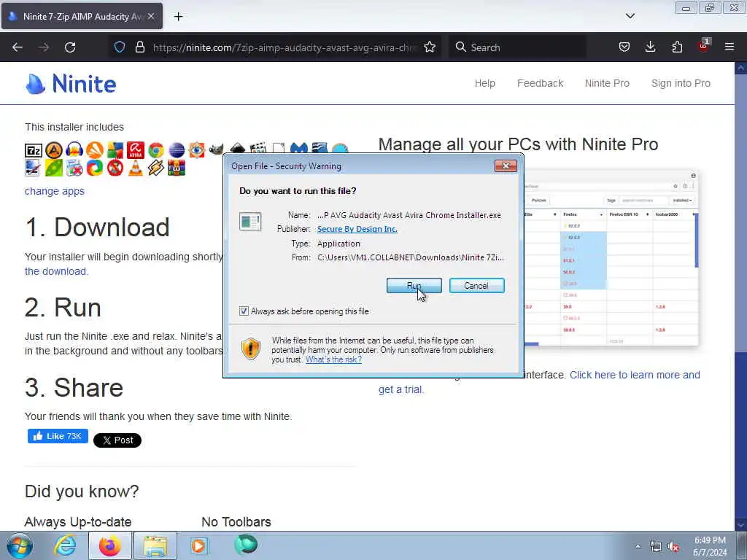Open a new browser tab
Screen dimensions: 747x560
click(178, 17)
